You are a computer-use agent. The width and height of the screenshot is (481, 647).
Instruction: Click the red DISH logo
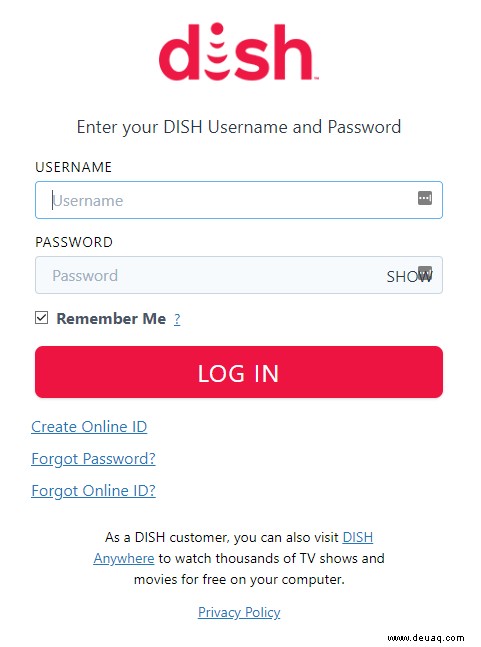coord(238,52)
